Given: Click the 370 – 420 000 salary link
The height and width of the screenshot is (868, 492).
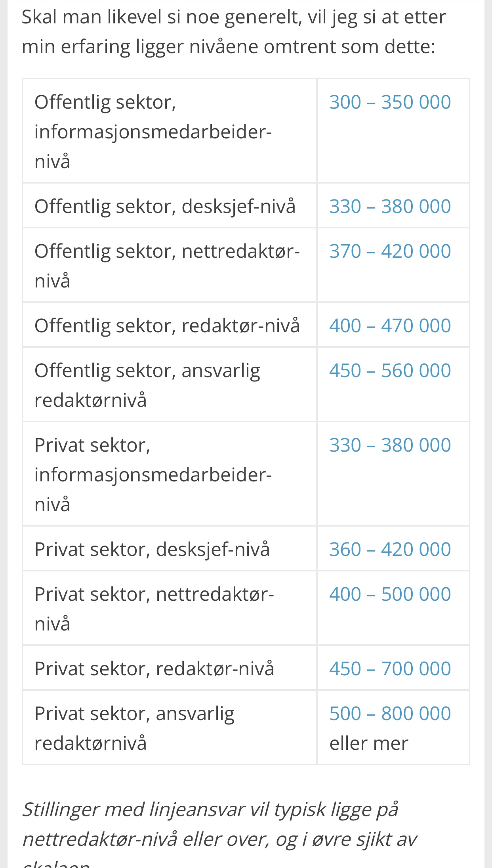Looking at the screenshot, I should click(x=390, y=251).
